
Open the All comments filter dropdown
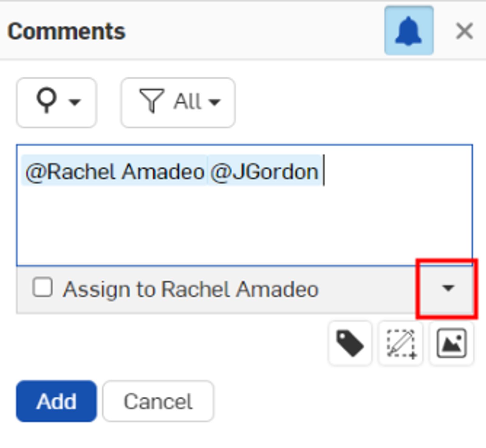178,102
